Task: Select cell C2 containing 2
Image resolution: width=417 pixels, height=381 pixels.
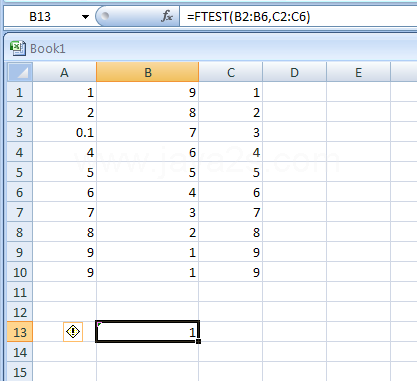Action: (x=231, y=112)
